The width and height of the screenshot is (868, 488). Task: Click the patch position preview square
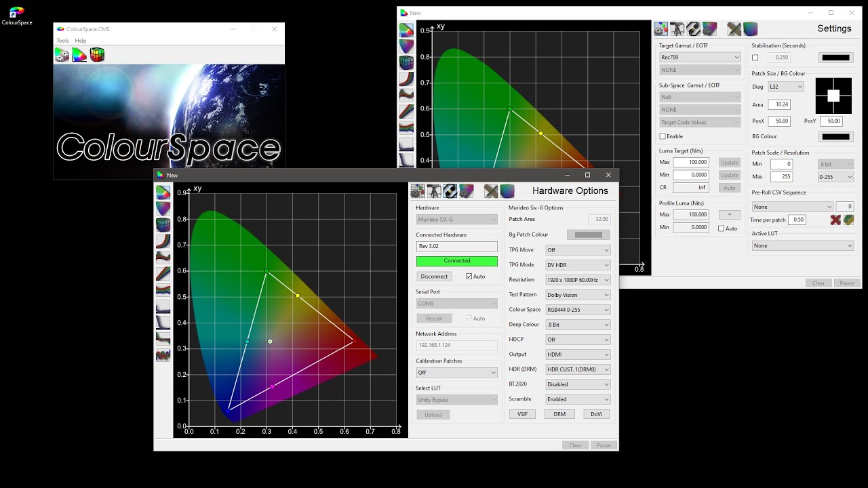click(833, 96)
